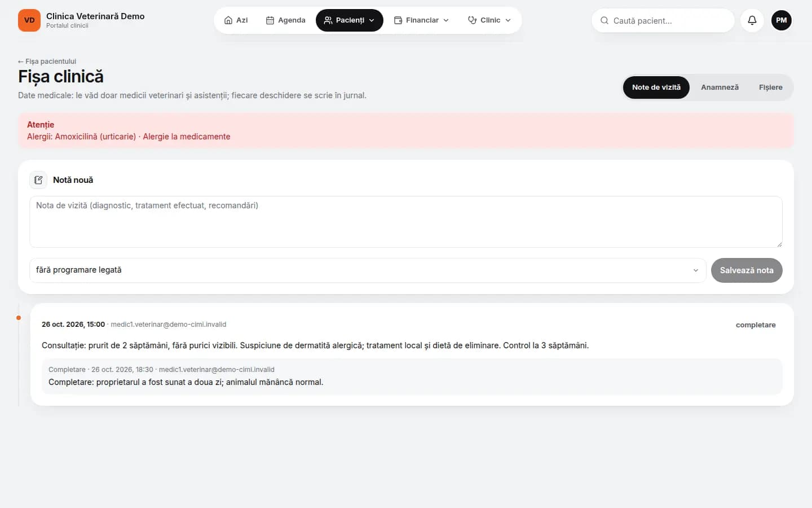Click the Completare: proprietarul a fost sunat text
Image resolution: width=812 pixels, height=508 pixels.
(x=186, y=382)
